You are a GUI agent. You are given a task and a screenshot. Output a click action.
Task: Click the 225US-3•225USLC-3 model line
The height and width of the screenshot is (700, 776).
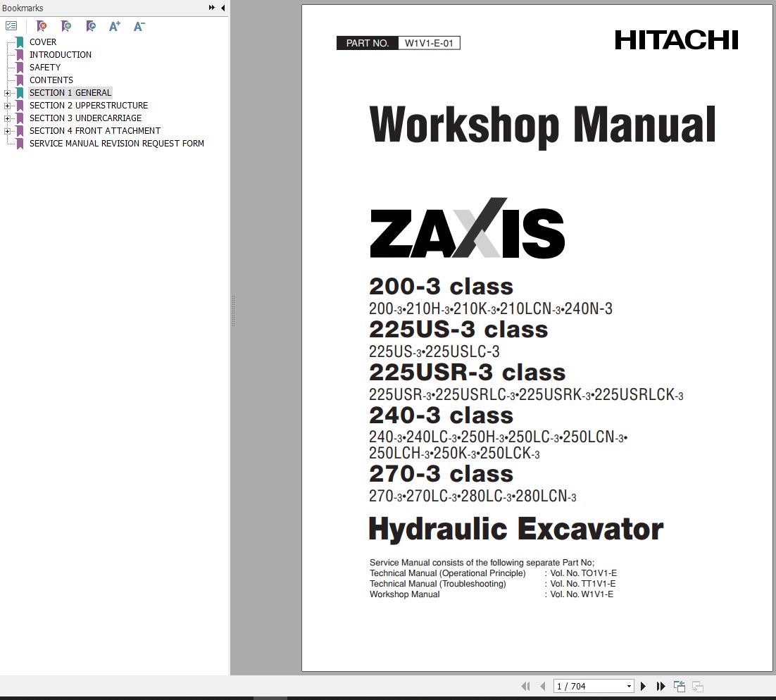pos(434,351)
